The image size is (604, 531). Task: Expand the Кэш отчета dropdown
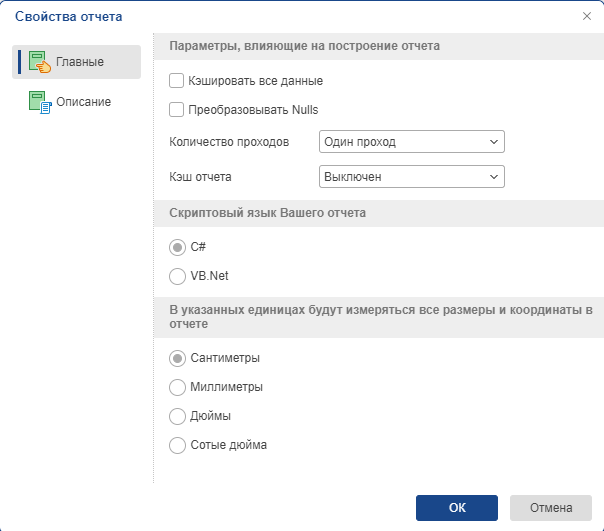412,177
